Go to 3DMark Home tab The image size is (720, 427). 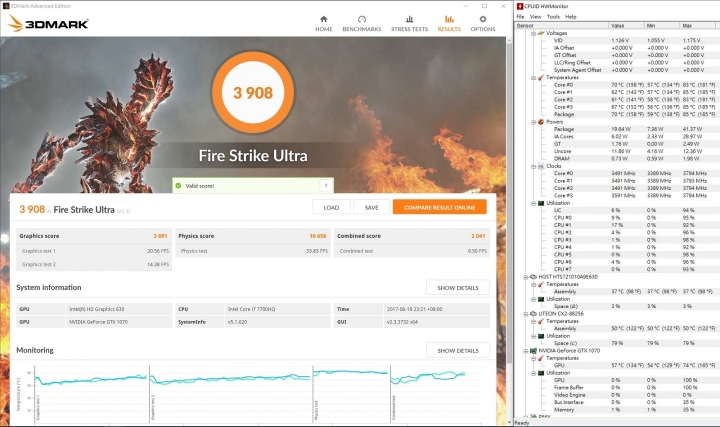[323, 23]
